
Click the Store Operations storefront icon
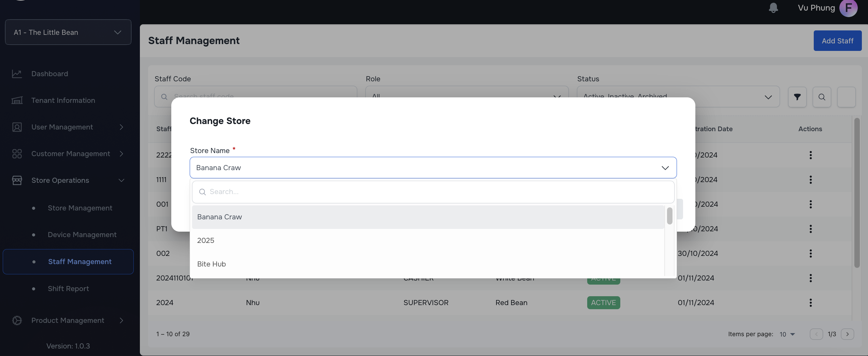pyautogui.click(x=17, y=180)
